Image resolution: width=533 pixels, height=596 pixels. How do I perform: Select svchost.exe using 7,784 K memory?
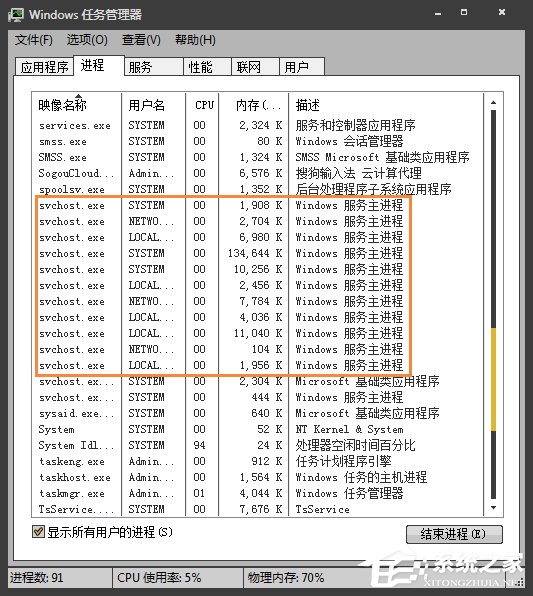pyautogui.click(x=258, y=301)
